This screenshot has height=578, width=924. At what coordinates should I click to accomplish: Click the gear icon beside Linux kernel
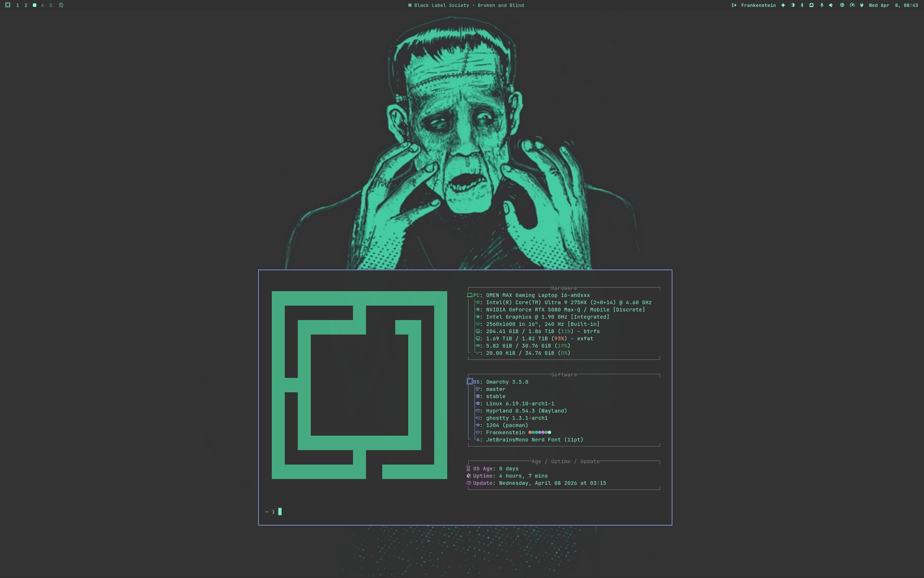click(478, 404)
